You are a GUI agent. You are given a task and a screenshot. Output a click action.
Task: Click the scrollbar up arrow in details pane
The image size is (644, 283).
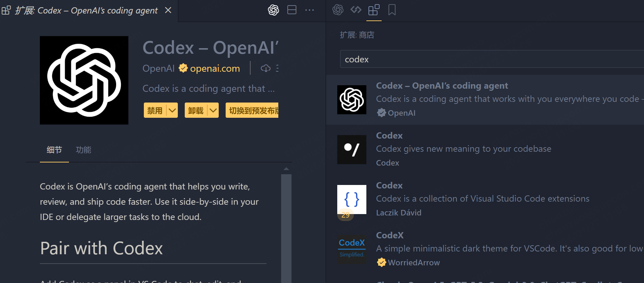(286, 169)
